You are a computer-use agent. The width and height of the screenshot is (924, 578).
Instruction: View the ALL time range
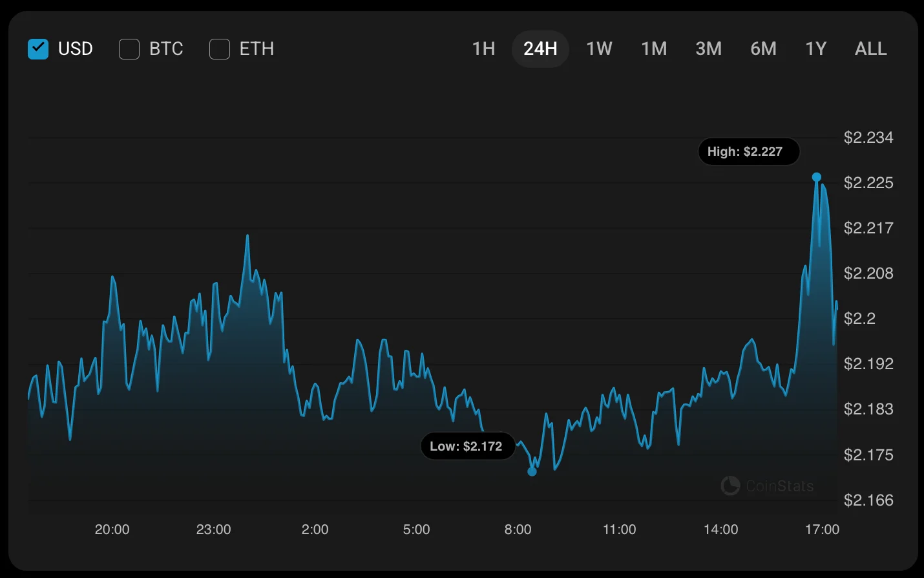(x=871, y=49)
